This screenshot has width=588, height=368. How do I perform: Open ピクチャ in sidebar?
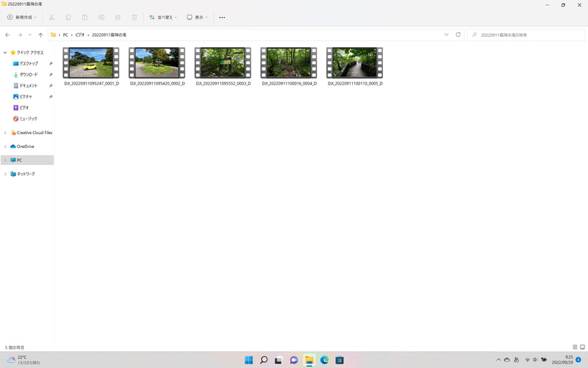point(26,96)
